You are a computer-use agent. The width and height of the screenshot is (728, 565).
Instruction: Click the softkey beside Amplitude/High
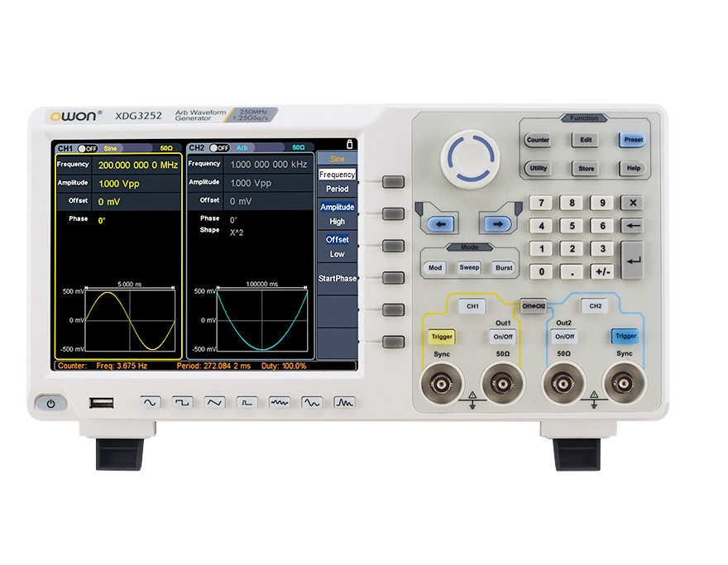[x=393, y=214]
